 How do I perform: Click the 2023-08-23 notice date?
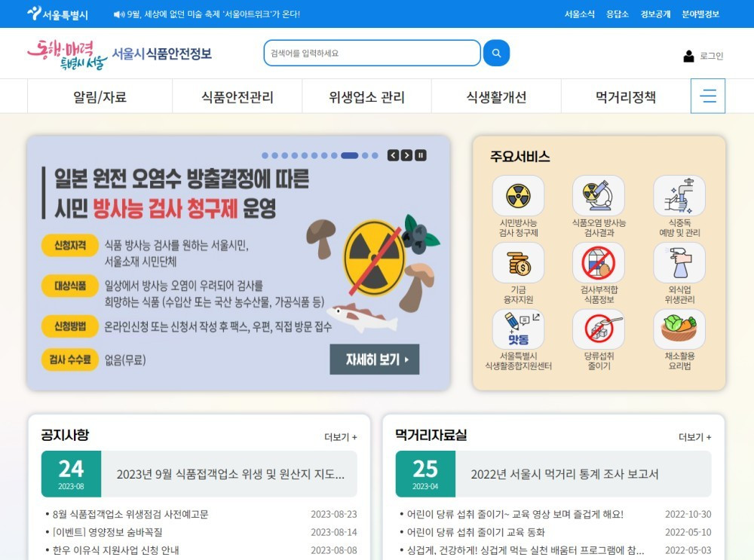point(334,514)
